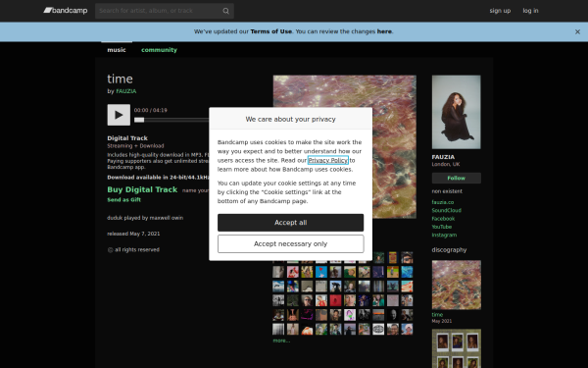The height and width of the screenshot is (368, 588).
Task: Open the Instagram link
Action: (444, 236)
